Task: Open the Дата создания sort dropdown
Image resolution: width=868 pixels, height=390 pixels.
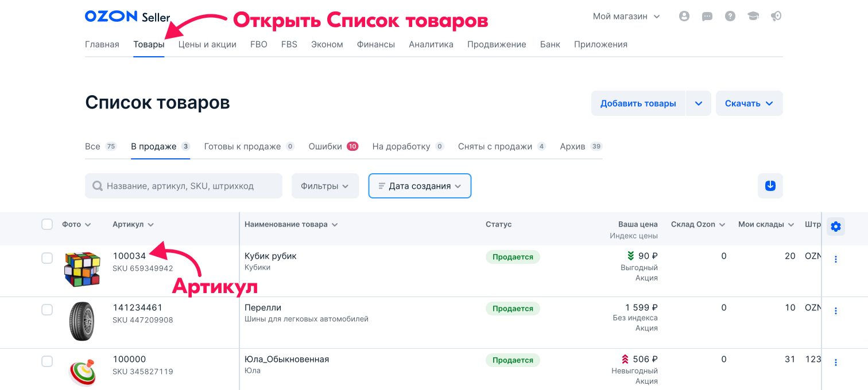Action: coord(420,186)
